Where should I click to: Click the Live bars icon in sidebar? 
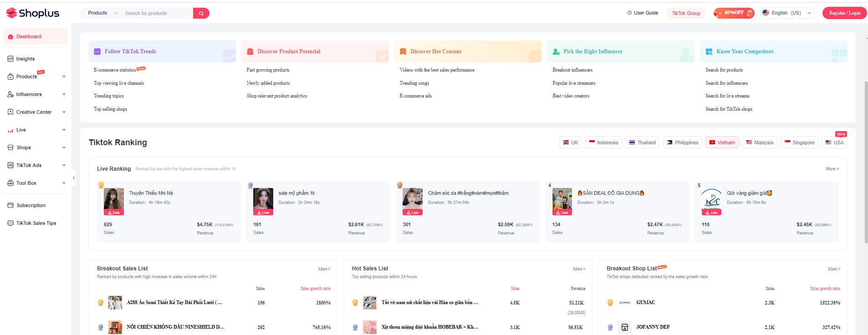pos(10,130)
